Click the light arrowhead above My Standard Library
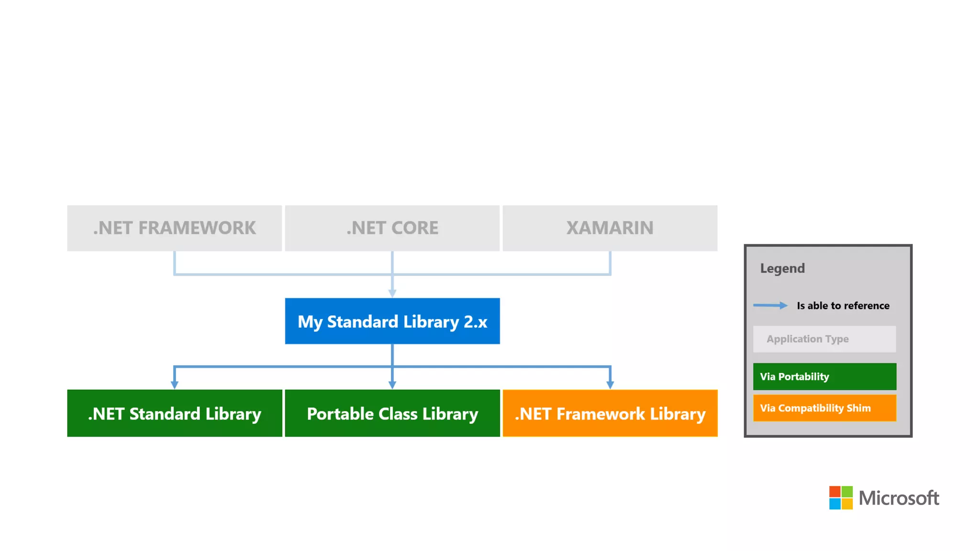This screenshot has height=551, width=980. click(x=392, y=293)
